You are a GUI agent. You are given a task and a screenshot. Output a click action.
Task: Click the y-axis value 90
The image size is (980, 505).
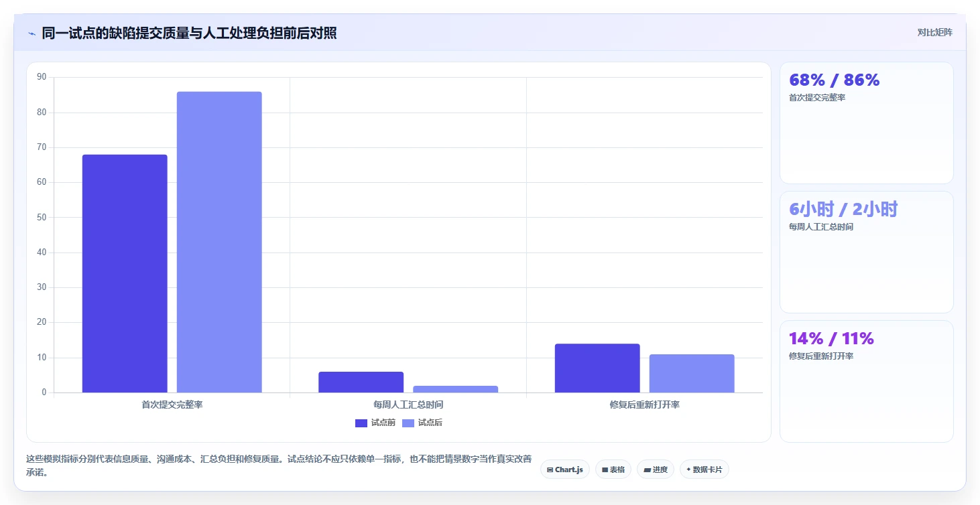[x=42, y=77]
